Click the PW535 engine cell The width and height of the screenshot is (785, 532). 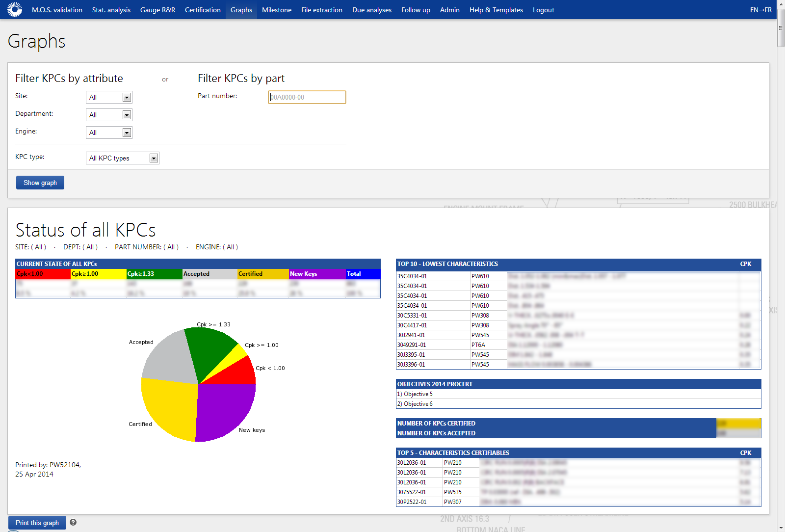[x=461, y=492]
